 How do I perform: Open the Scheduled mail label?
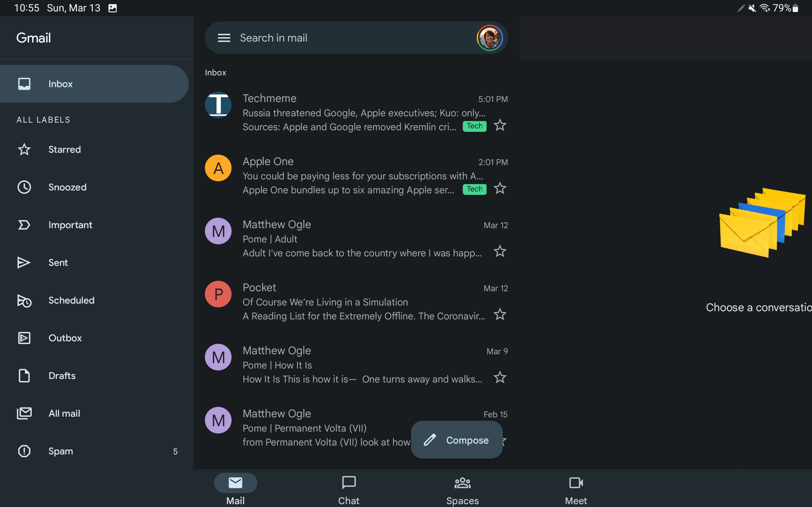click(x=71, y=300)
